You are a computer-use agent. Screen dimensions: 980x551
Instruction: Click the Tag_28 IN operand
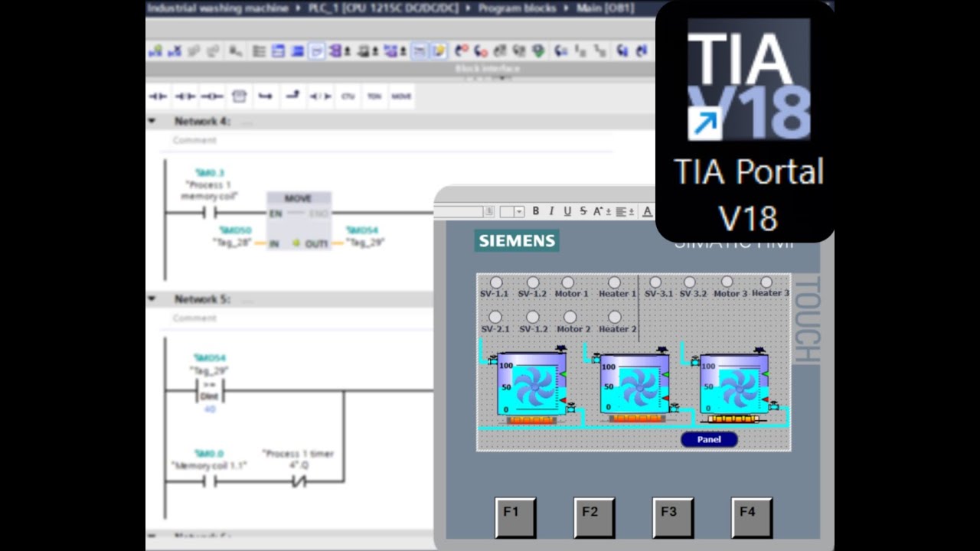(x=233, y=243)
